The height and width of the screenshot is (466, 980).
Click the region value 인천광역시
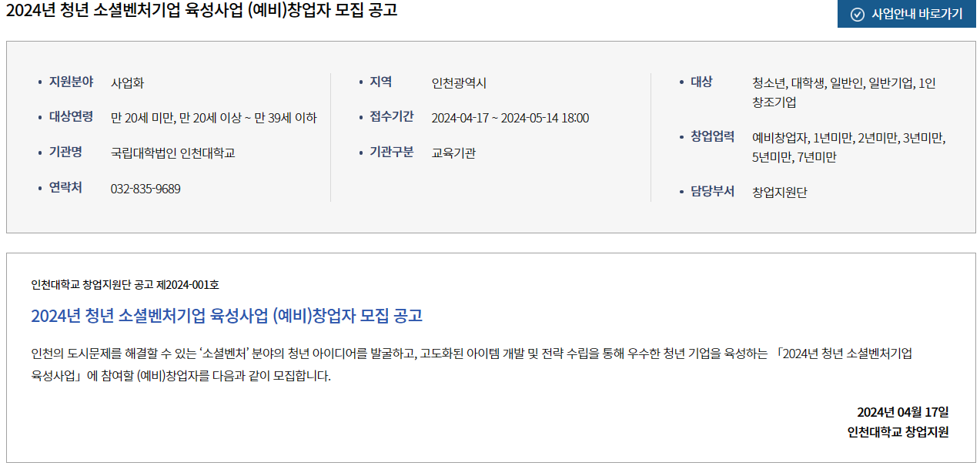point(459,83)
